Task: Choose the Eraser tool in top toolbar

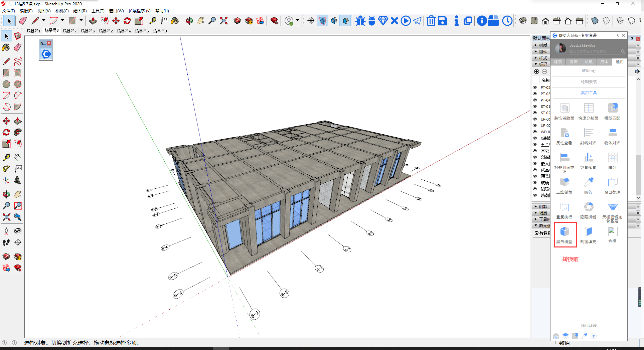Action: (23, 21)
